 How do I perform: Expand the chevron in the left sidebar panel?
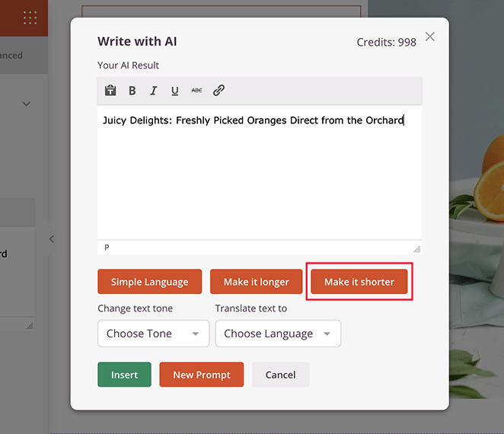click(x=26, y=104)
